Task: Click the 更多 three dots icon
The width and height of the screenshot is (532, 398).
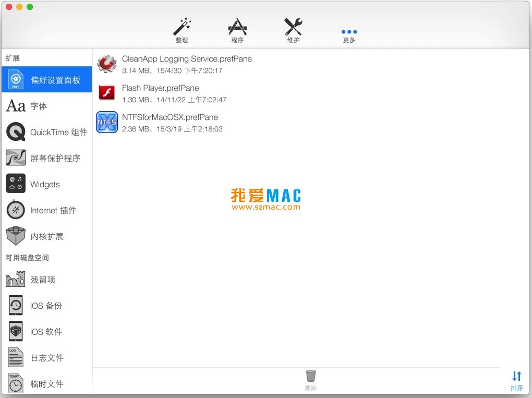Action: coord(349,32)
